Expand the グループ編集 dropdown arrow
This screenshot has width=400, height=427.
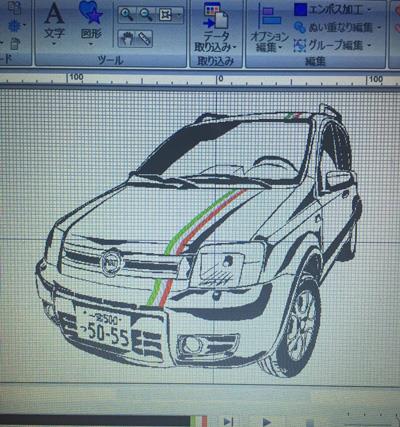(x=369, y=45)
